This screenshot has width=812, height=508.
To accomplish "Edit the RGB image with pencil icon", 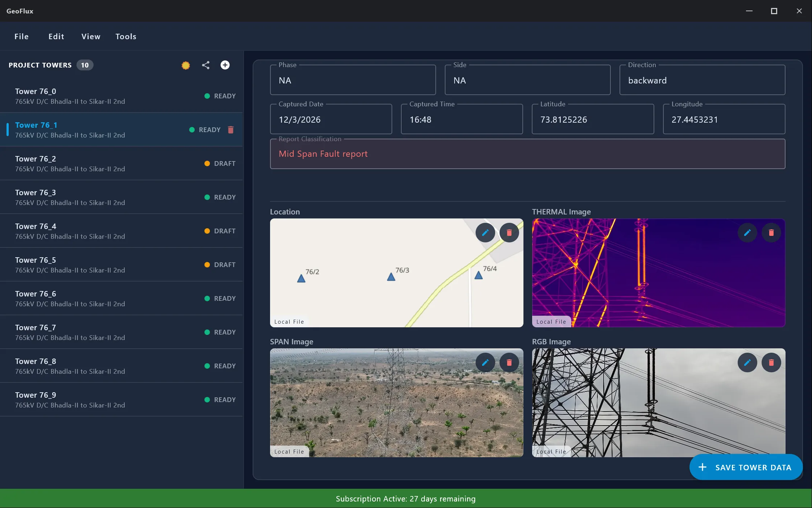I will 747,362.
